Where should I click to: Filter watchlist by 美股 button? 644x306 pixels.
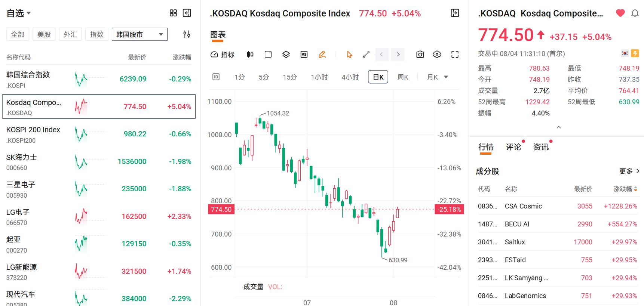44,34
